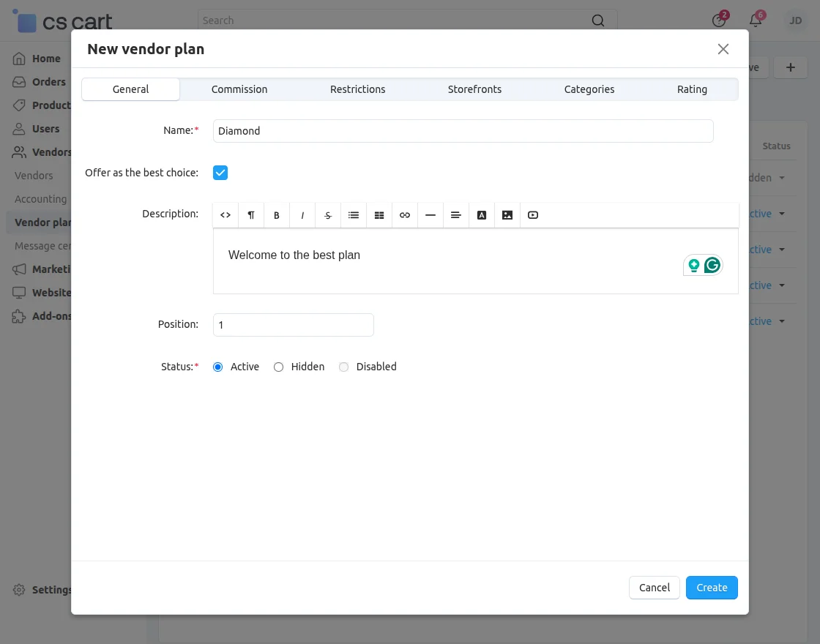Click the notifications bell icon
820x644 pixels.
click(756, 20)
